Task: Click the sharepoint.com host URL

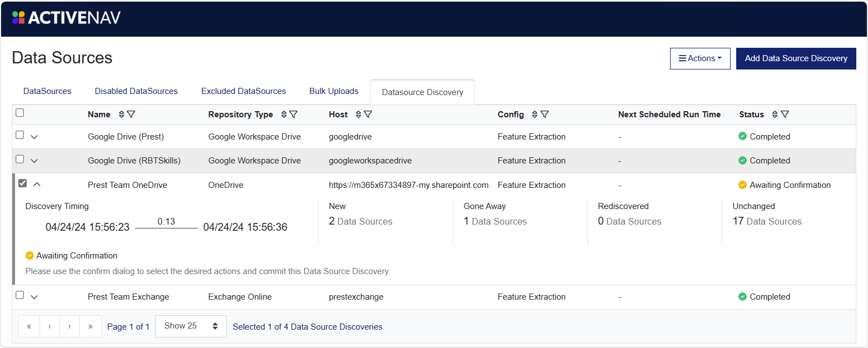Action: pyautogui.click(x=409, y=185)
